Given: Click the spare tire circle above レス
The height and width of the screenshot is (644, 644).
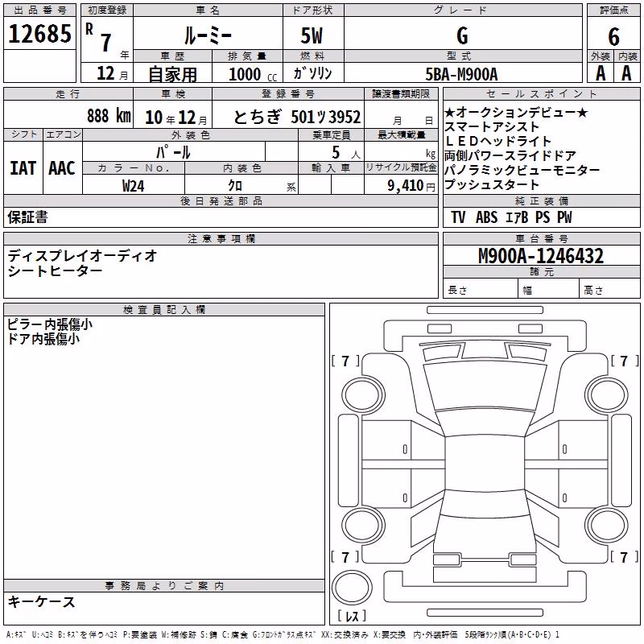Looking at the screenshot, I should [352, 587].
